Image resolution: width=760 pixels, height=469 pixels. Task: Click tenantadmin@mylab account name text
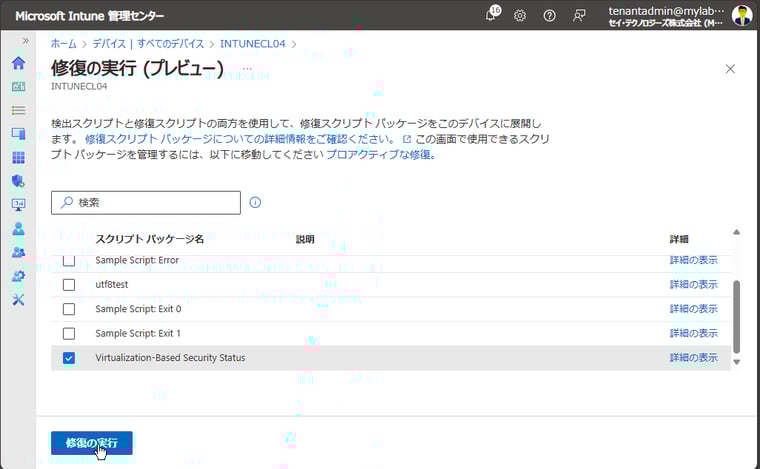(x=666, y=11)
